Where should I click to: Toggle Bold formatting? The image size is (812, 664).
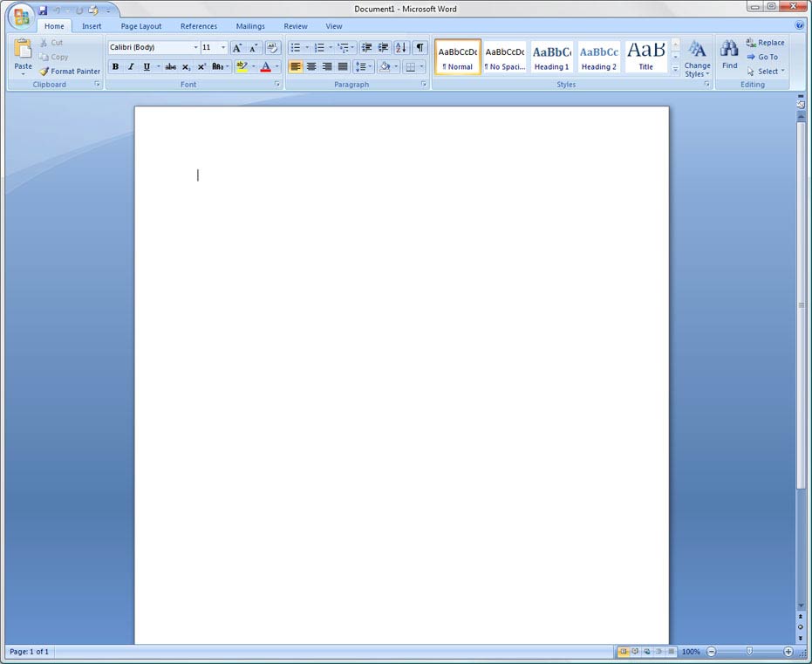(115, 67)
